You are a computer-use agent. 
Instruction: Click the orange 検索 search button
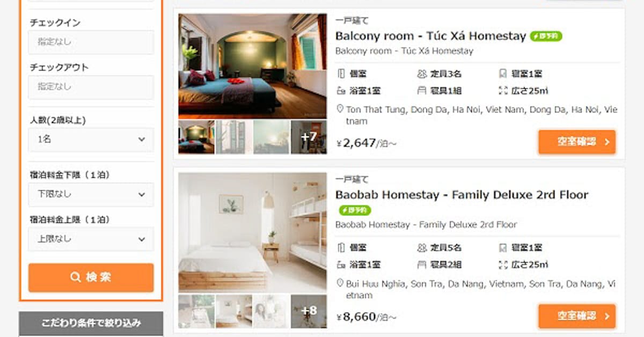coord(91,277)
